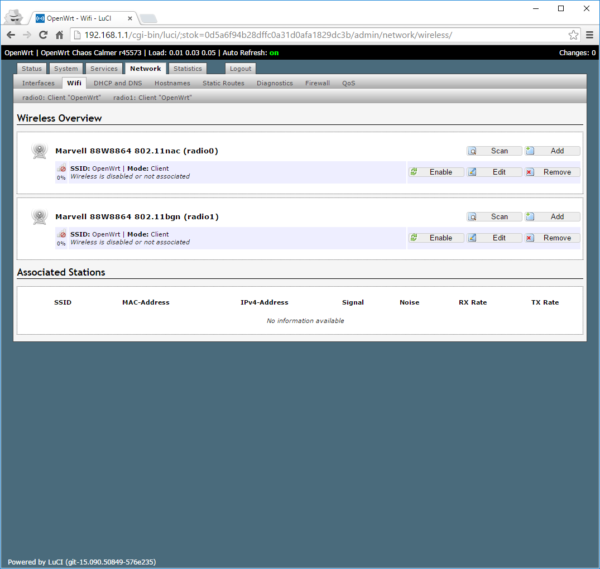Enable the radio1 wireless network

coord(435,238)
